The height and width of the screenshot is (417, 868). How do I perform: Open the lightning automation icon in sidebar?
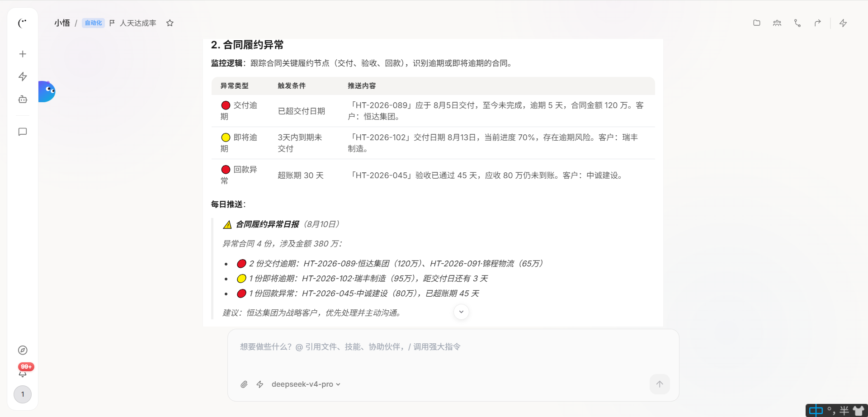23,76
